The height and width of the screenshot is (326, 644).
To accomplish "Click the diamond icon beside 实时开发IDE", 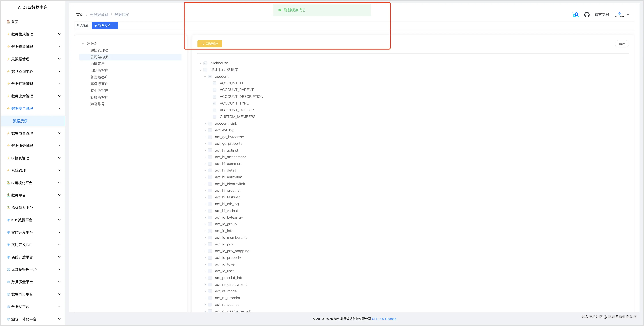I will (8, 245).
